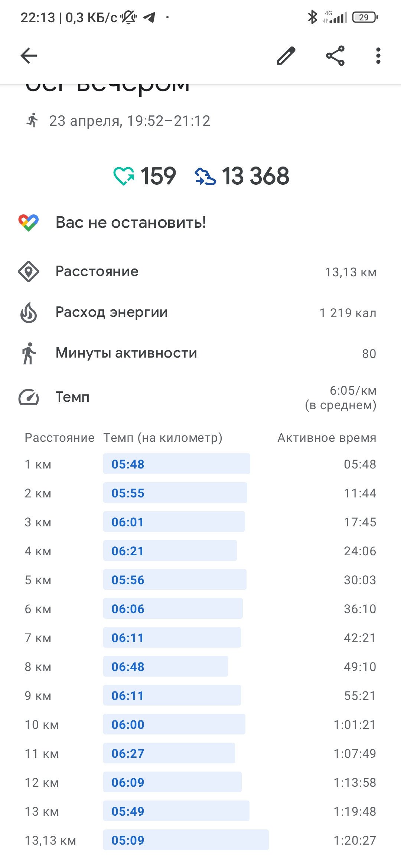Tap the Расстояние location diamond icon
The height and width of the screenshot is (868, 401).
tap(29, 272)
